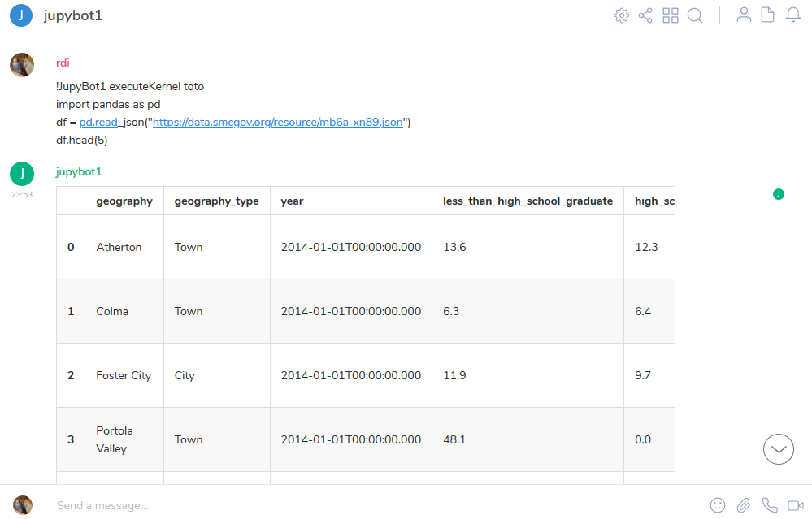Click the search magnifier icon
This screenshot has width=812, height=519.
695,15
